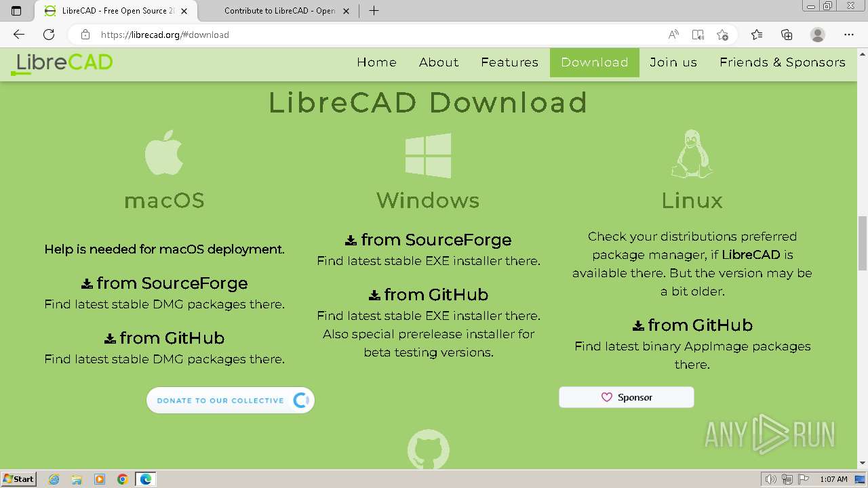This screenshot has height=488, width=868.
Task: Open Join us menu item
Action: 673,62
